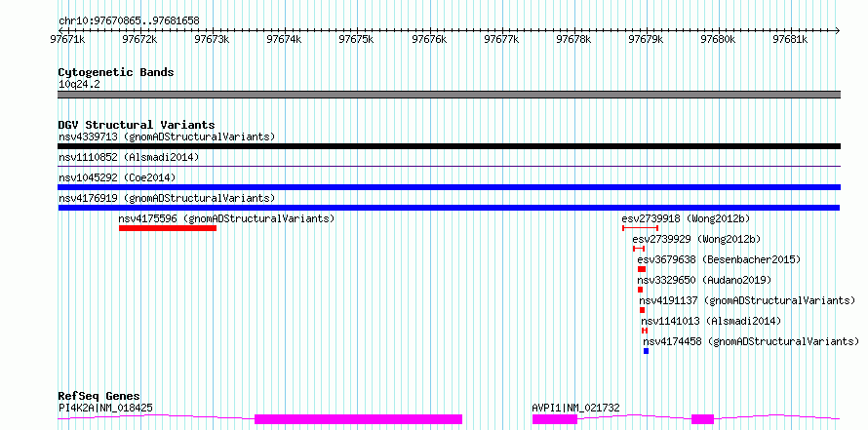Click the 97678k ruler tick label

[x=574, y=39]
